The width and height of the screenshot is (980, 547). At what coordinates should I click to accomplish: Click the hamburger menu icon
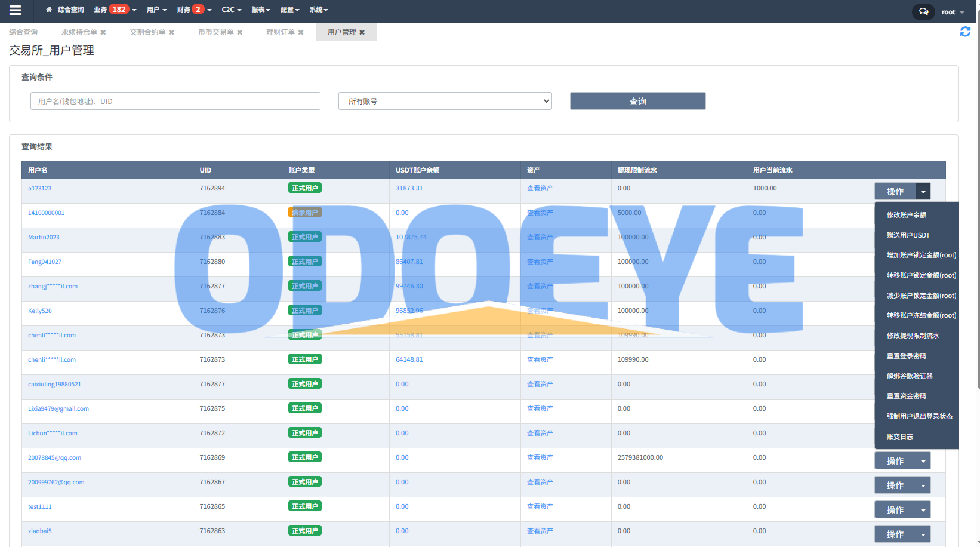(x=16, y=10)
